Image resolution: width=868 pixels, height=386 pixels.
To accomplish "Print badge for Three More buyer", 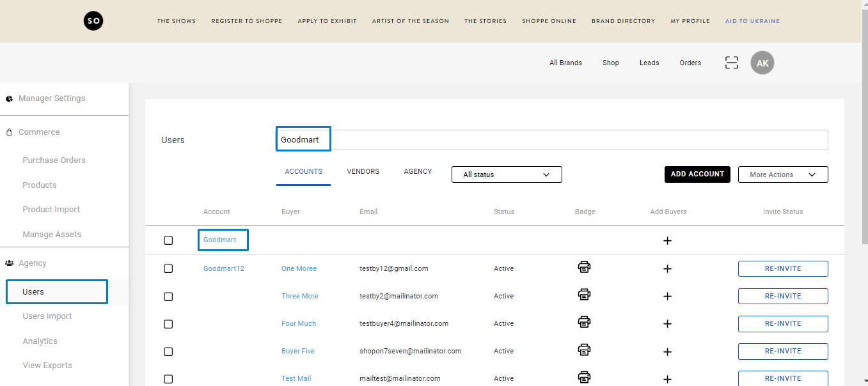I will (584, 295).
